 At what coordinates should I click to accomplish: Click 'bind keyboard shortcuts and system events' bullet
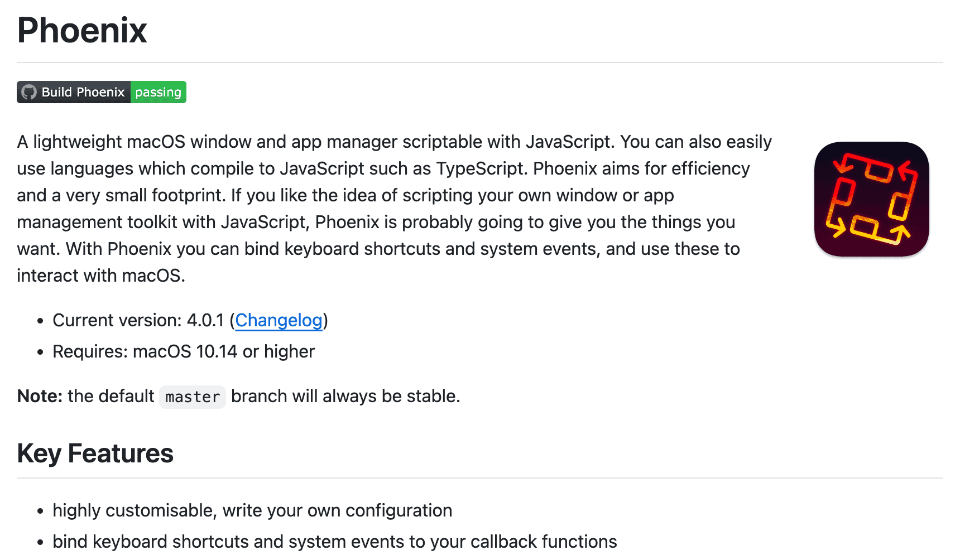pos(335,542)
